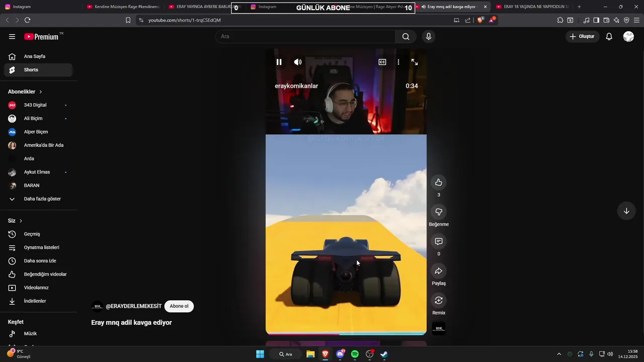The image size is (644, 362).
Task: Open browser extensions puzzle icon
Action: [x=560, y=20]
